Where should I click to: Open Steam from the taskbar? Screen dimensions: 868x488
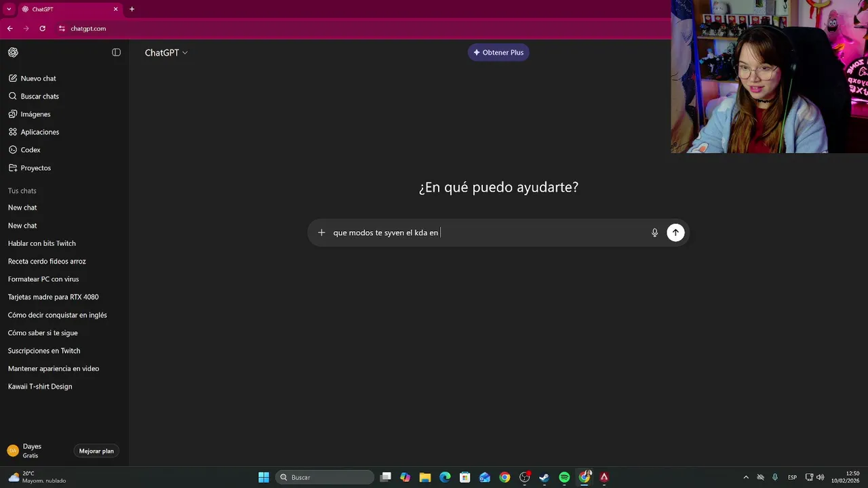coord(544,477)
